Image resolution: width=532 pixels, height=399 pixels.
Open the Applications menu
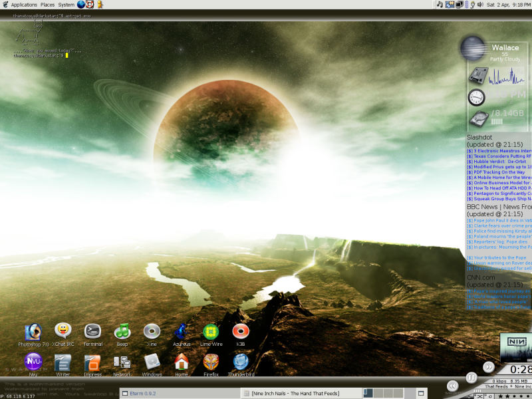pos(24,5)
